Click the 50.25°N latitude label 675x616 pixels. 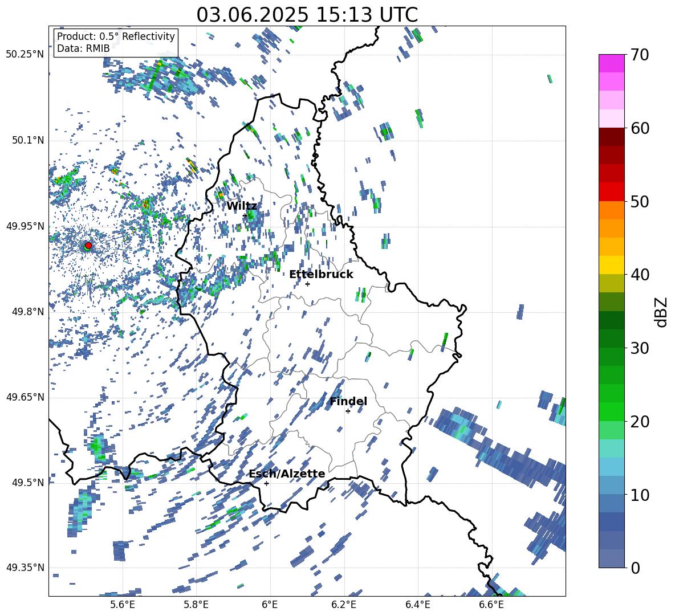(x=25, y=55)
